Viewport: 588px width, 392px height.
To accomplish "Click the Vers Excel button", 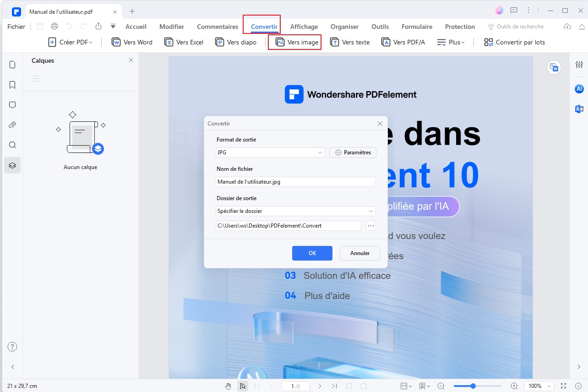I will point(184,42).
